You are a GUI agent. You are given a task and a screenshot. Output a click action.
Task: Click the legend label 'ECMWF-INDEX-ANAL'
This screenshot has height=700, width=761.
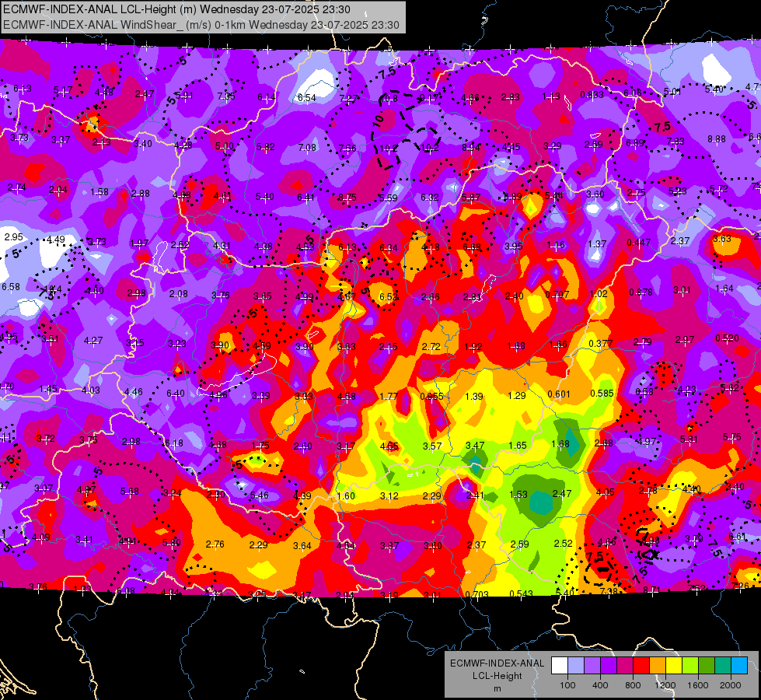(x=497, y=663)
